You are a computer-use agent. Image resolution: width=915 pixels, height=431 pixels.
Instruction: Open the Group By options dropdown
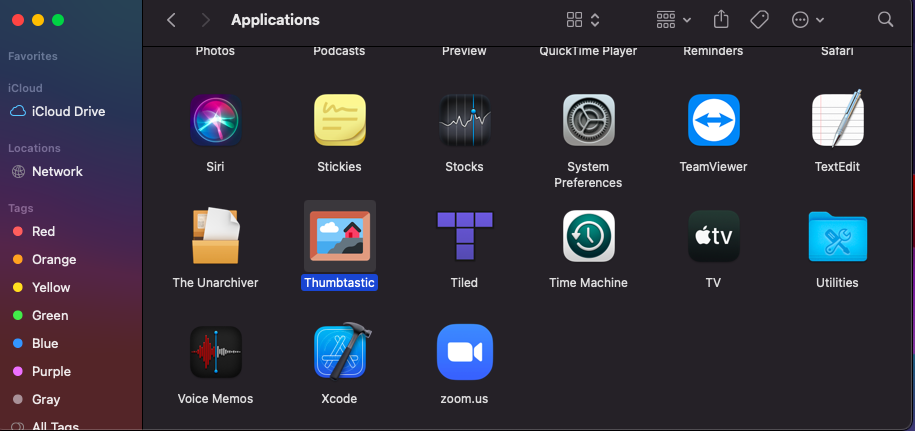[673, 20]
